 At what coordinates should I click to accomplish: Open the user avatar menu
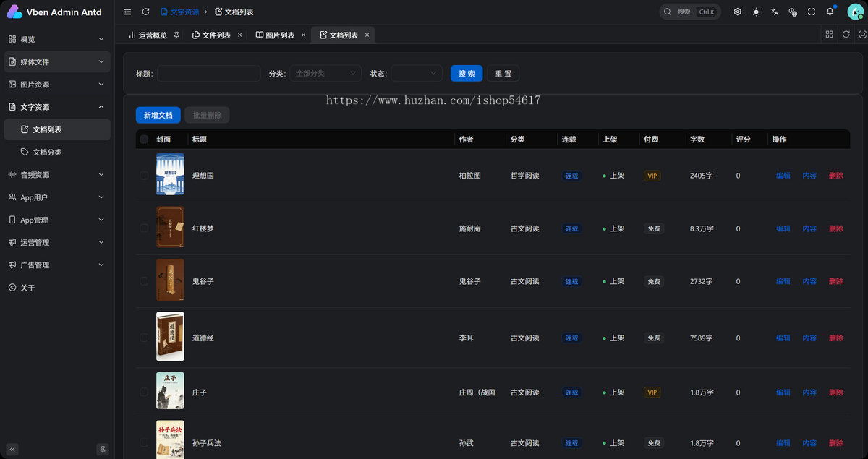(x=854, y=12)
